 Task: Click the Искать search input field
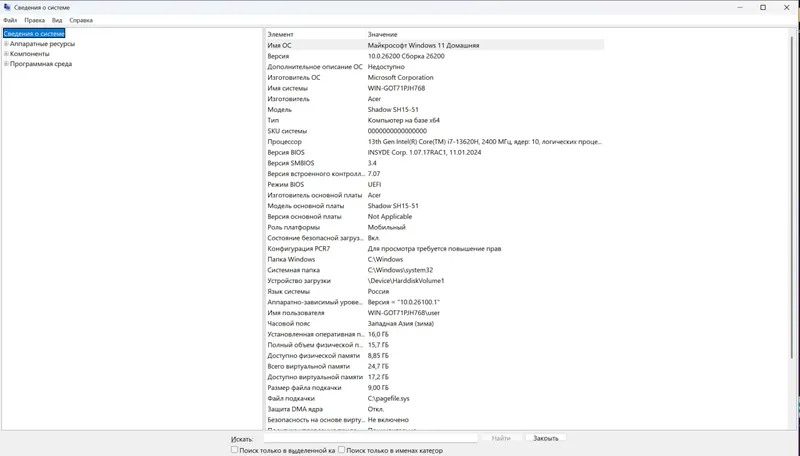click(x=370, y=438)
